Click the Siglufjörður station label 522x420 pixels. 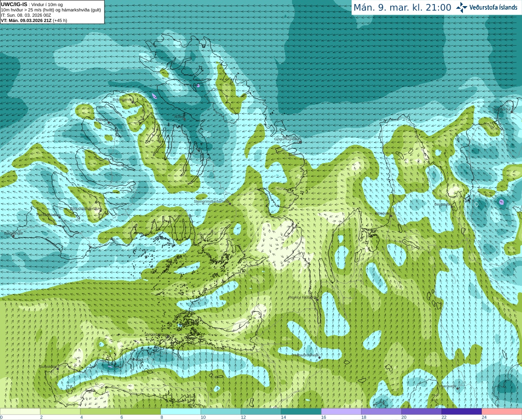click(502, 109)
